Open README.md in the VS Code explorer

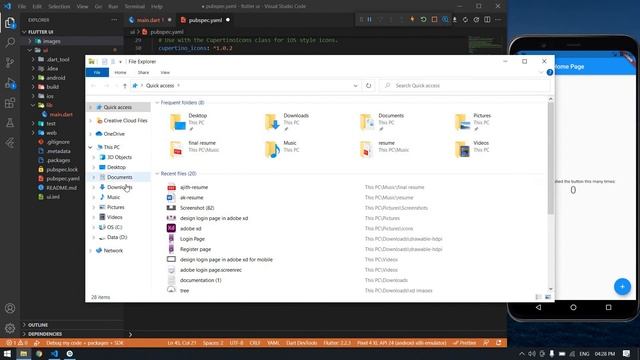pos(61,188)
